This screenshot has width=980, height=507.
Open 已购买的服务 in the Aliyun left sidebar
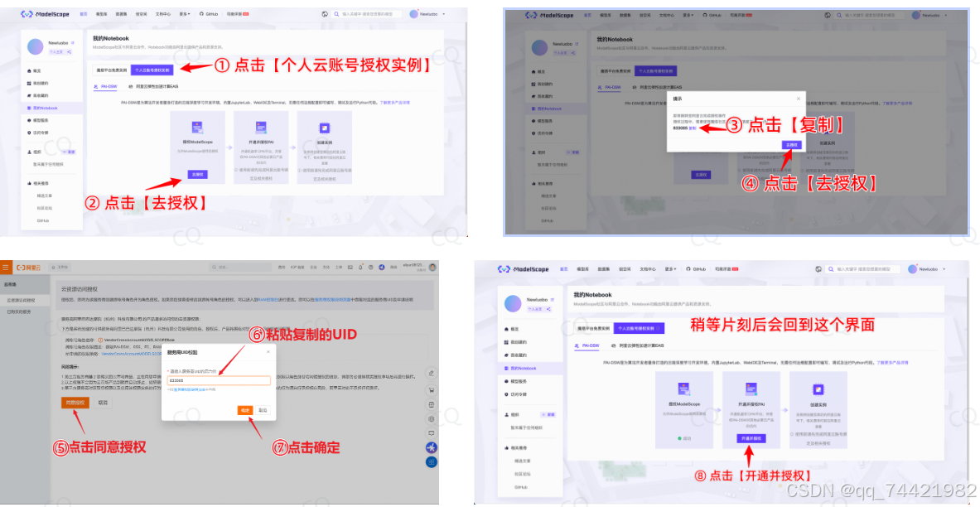pyautogui.click(x=20, y=311)
